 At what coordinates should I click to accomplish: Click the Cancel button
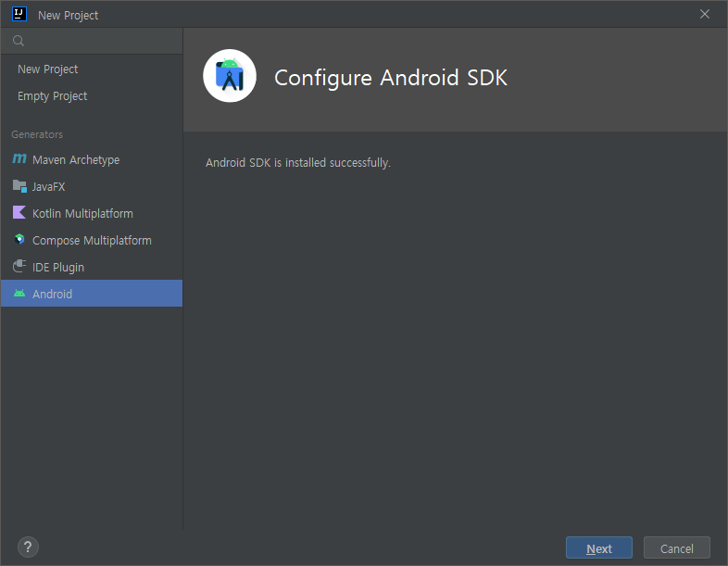coord(676,547)
